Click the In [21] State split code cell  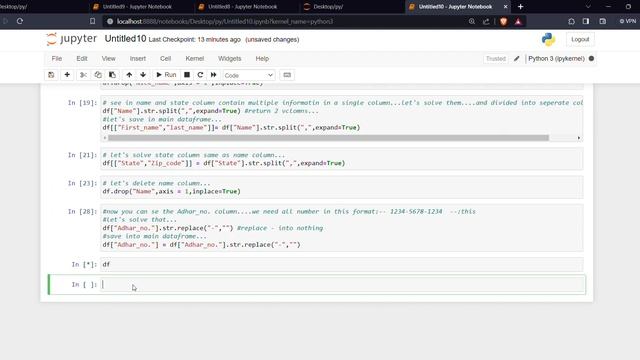click(342, 159)
